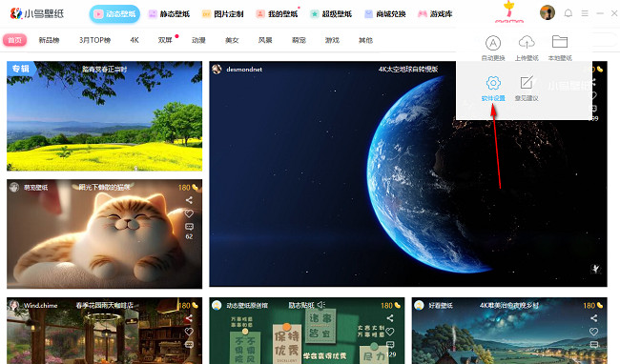Click the 自动更换 auto-change icon
The height and width of the screenshot is (364, 620).
point(493,43)
